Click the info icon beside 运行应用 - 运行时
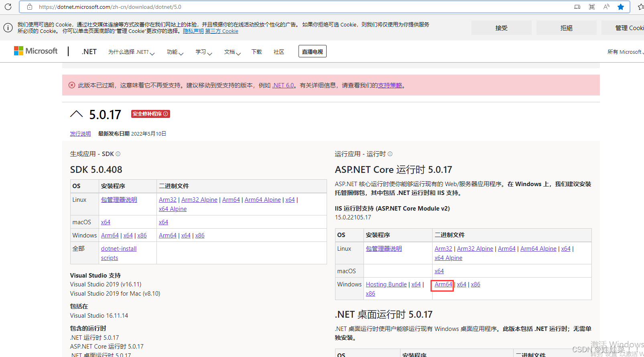644x357 pixels. tap(390, 154)
